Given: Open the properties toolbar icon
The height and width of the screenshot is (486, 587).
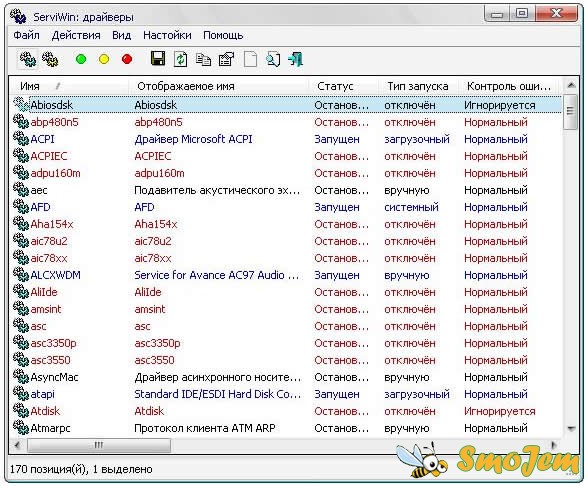Looking at the screenshot, I should pyautogui.click(x=226, y=59).
